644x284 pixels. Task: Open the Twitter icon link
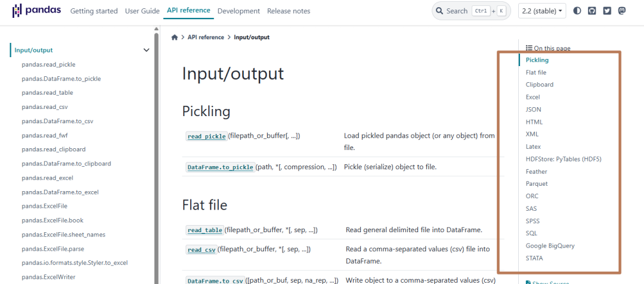tap(607, 11)
